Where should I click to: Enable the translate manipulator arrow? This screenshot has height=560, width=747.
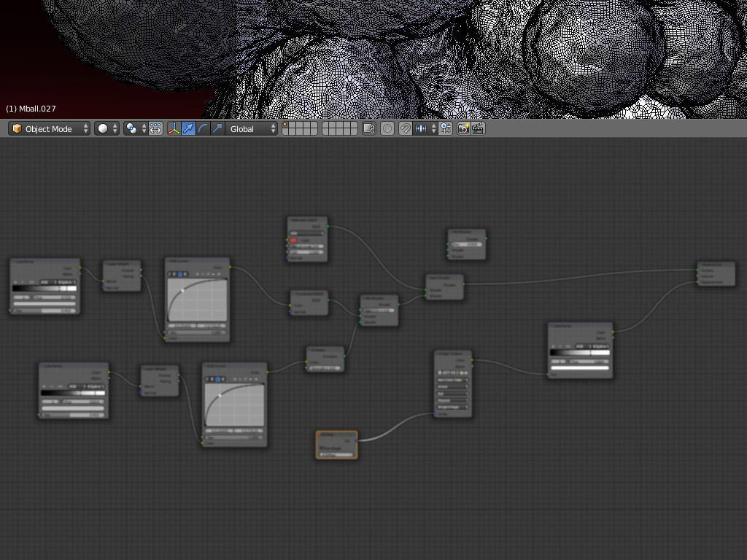pyautogui.click(x=189, y=128)
